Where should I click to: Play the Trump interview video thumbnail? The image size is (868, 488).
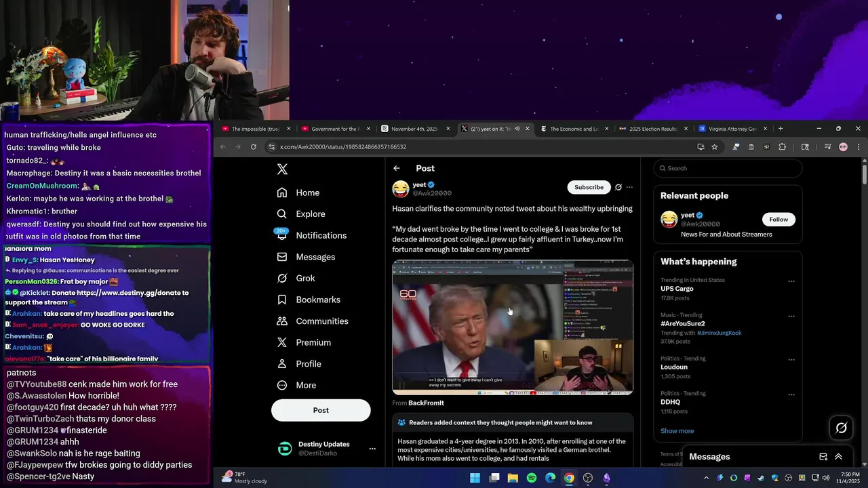tap(513, 327)
